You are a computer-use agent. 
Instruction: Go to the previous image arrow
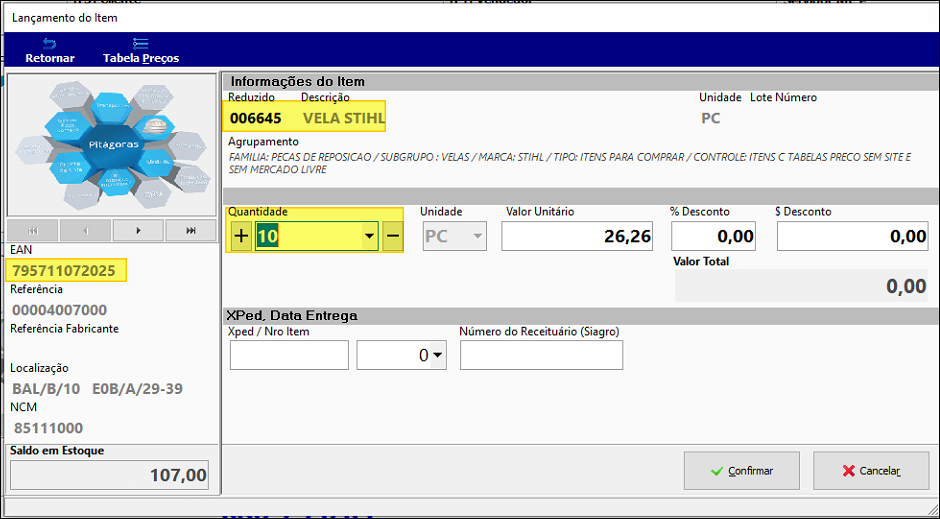85,230
